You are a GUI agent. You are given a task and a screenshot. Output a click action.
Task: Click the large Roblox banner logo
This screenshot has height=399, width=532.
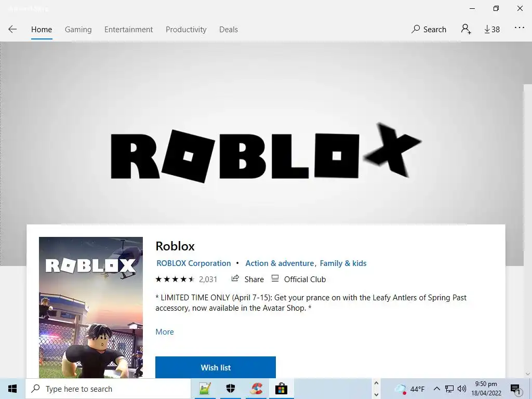(266, 153)
